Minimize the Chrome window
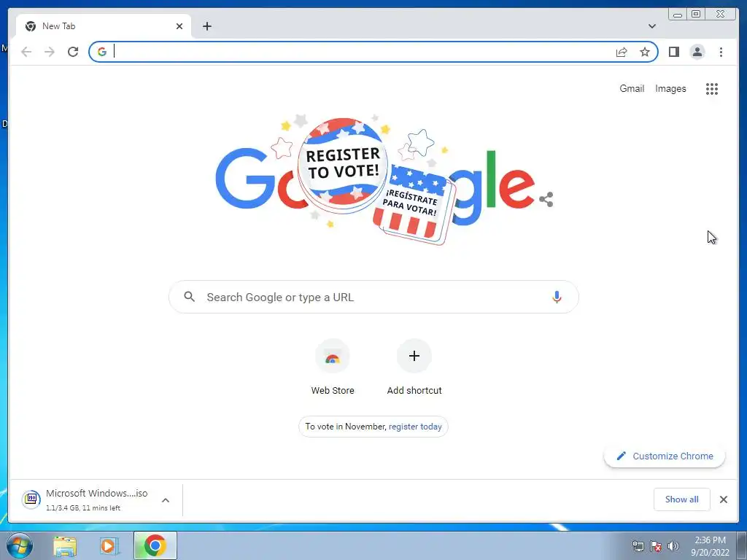This screenshot has height=560, width=747. [x=678, y=15]
